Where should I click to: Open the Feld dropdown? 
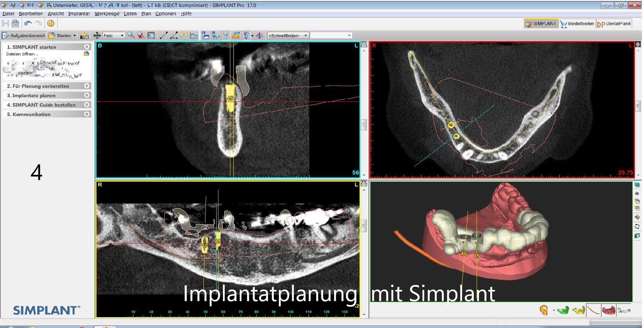(x=114, y=36)
